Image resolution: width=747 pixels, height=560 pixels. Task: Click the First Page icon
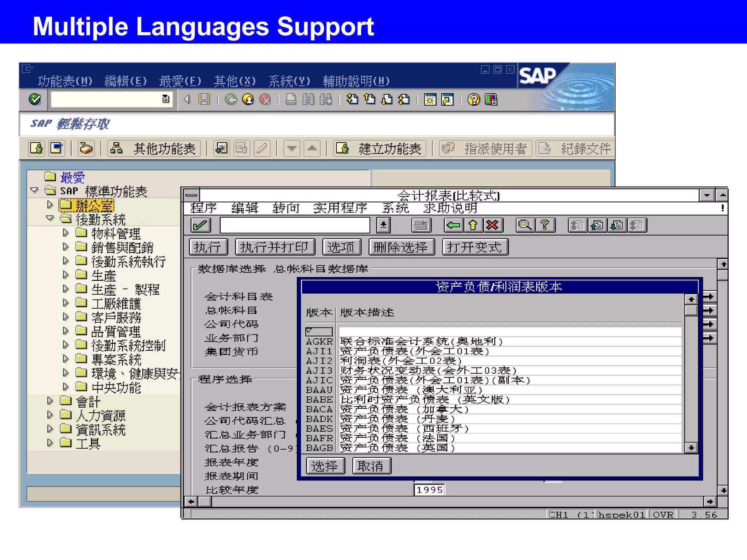click(352, 99)
